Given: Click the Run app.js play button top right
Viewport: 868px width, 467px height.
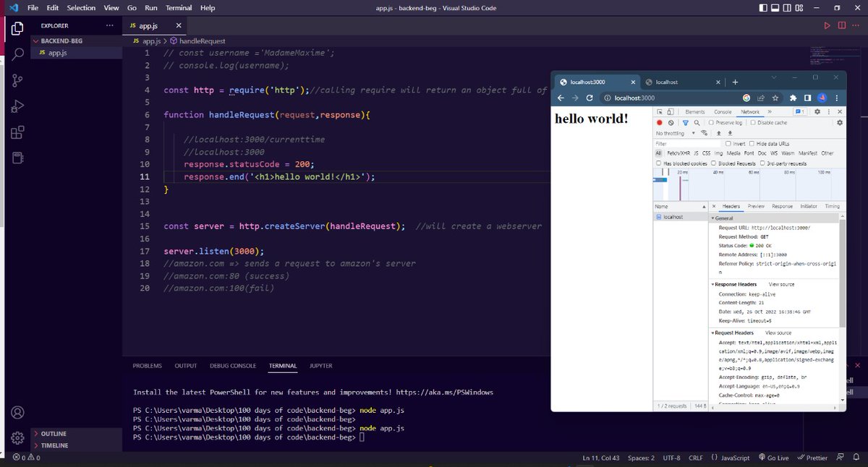Looking at the screenshot, I should pyautogui.click(x=827, y=24).
